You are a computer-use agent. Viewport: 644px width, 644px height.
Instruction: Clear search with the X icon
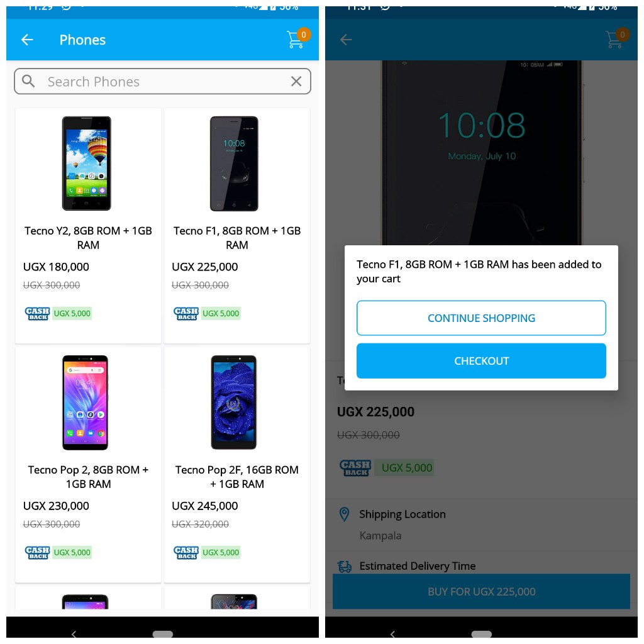click(x=296, y=81)
